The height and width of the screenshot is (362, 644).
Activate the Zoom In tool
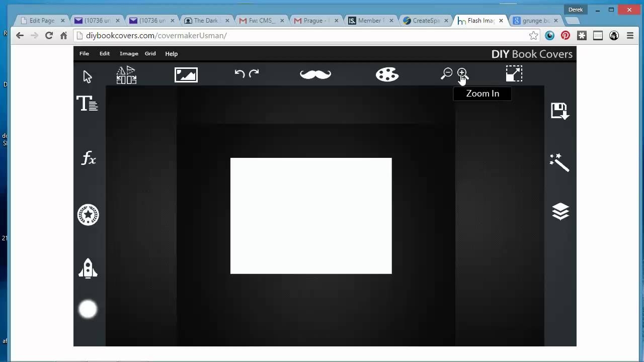tap(462, 73)
